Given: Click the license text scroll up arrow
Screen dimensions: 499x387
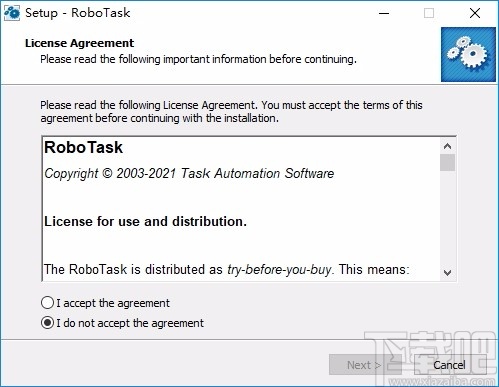Looking at the screenshot, I should 447,146.
